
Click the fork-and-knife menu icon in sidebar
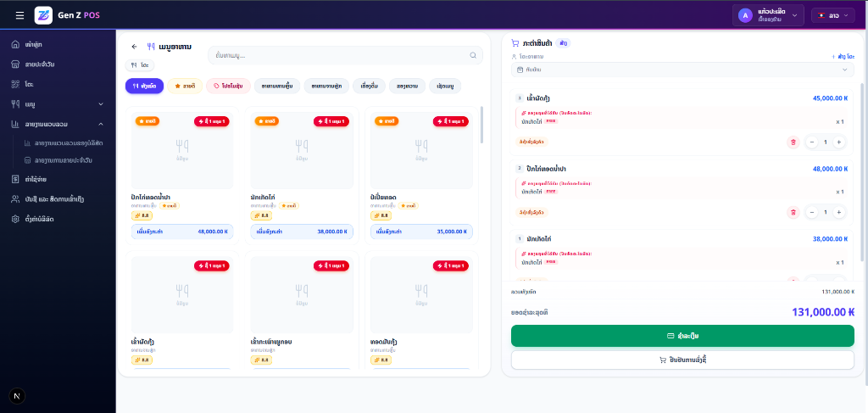(x=15, y=103)
